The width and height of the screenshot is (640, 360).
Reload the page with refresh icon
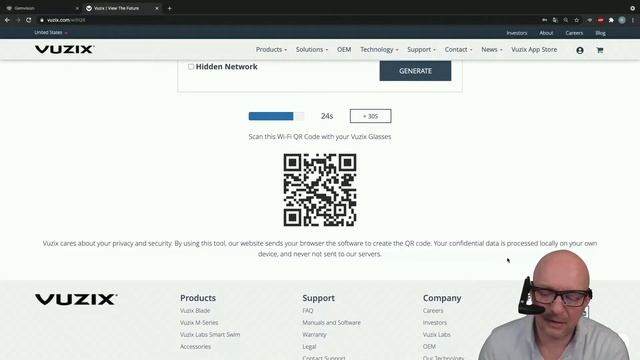coord(29,20)
